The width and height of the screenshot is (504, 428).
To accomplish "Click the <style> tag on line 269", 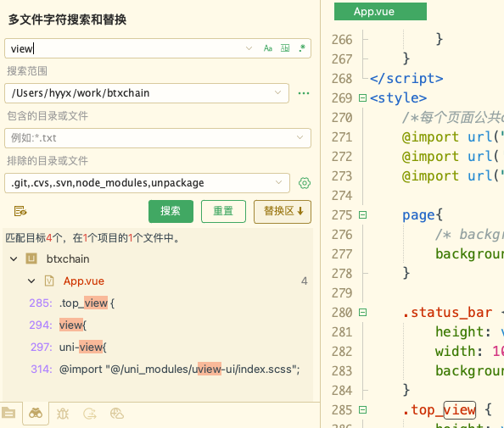I will [398, 98].
